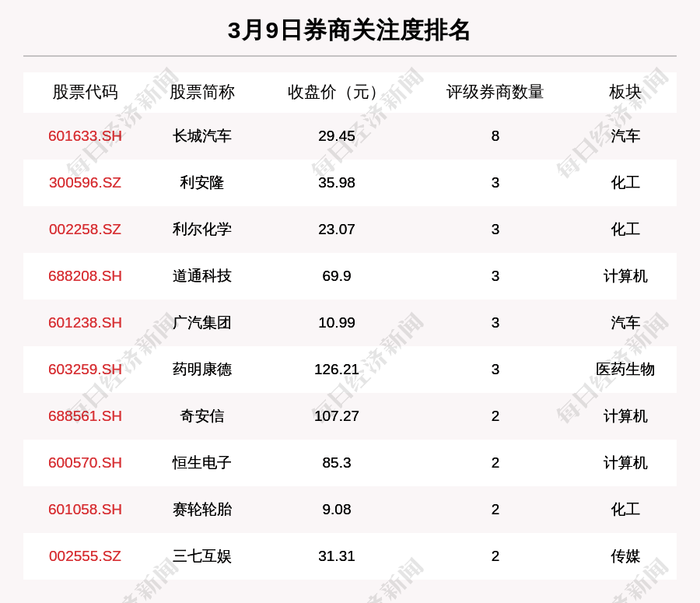700x603 pixels.
Task: Click closing price 69.9
Action: click(x=337, y=276)
